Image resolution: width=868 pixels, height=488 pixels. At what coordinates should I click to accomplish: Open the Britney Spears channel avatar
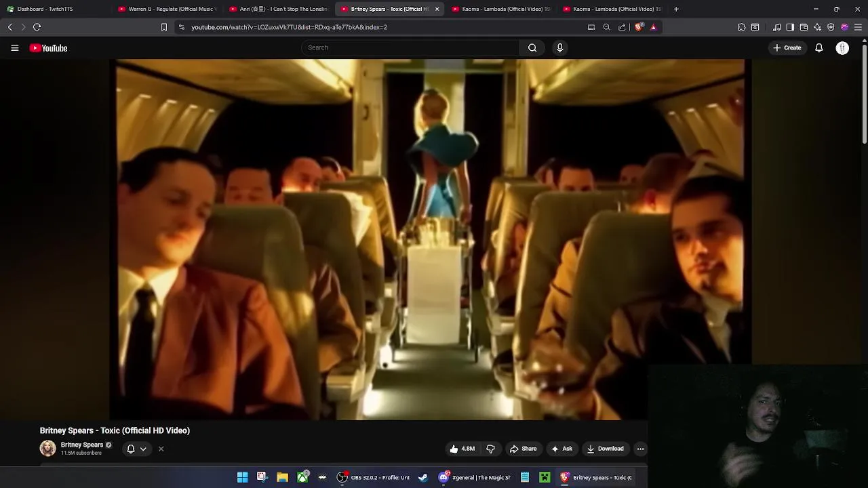[x=47, y=448]
